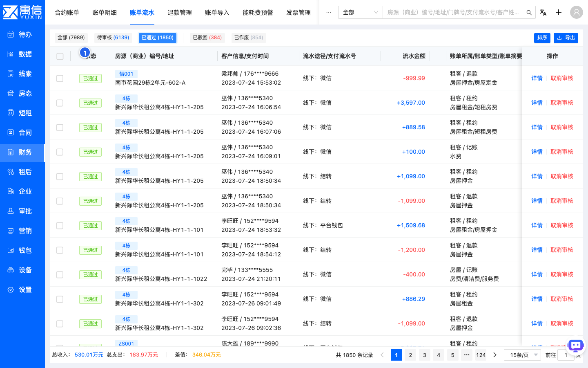Click the YUXIN logo
Viewport: 588px width, 368px height.
[x=22, y=12]
